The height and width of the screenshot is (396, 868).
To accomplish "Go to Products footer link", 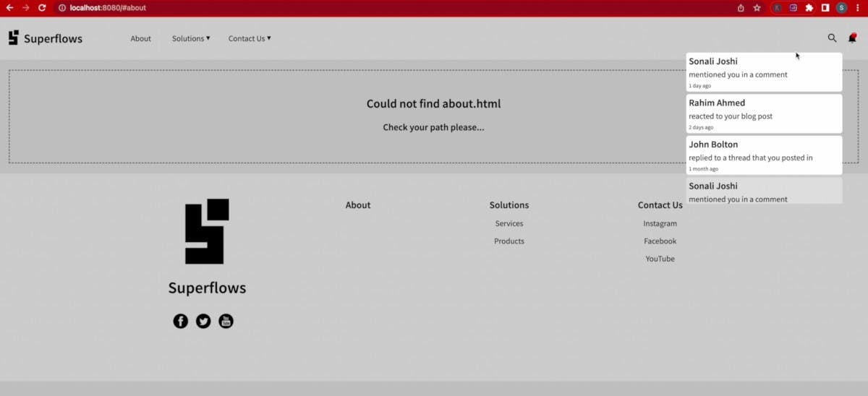I will point(509,241).
